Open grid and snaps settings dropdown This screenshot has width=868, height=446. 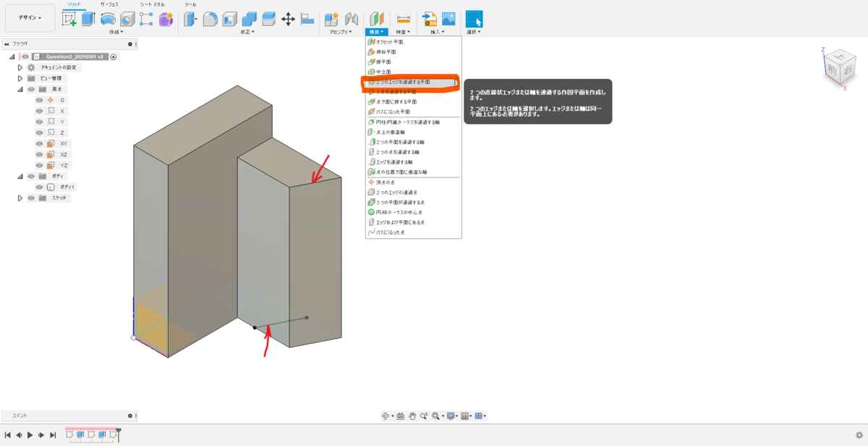[x=467, y=416]
